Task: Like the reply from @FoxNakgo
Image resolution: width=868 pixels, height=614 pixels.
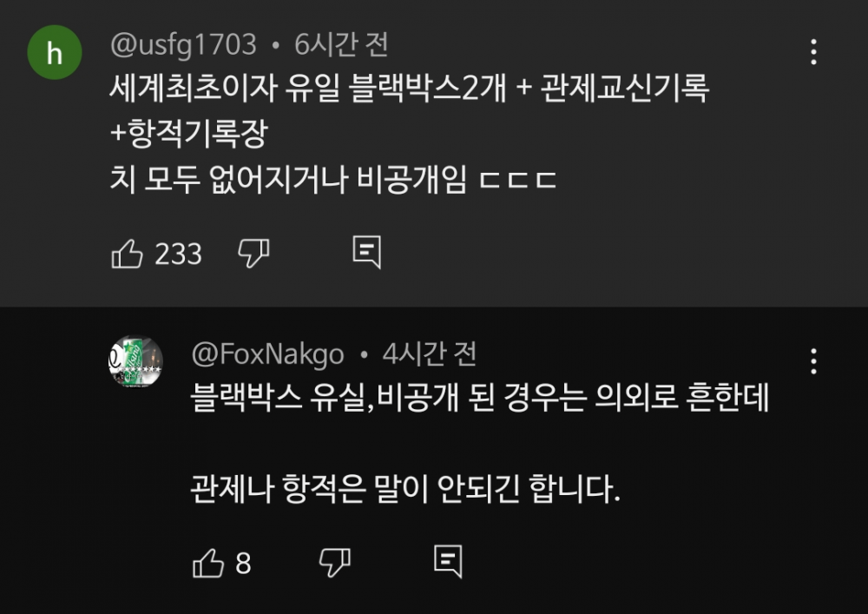Action: pos(208,564)
